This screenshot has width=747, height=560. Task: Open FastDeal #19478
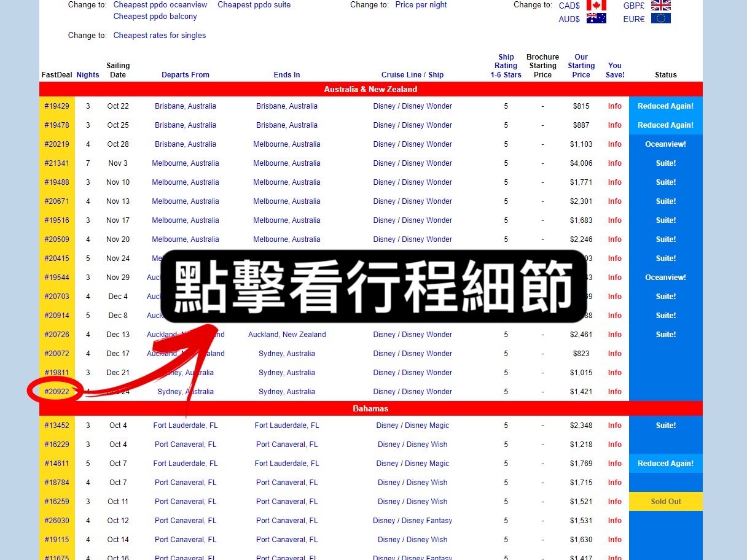pyautogui.click(x=57, y=125)
